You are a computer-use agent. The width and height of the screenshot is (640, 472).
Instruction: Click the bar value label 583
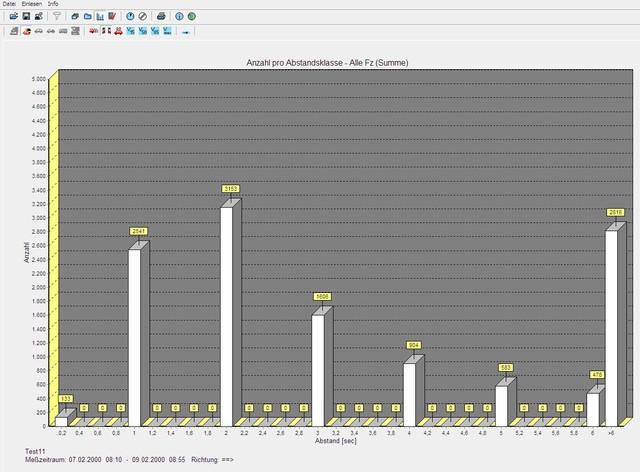(505, 367)
